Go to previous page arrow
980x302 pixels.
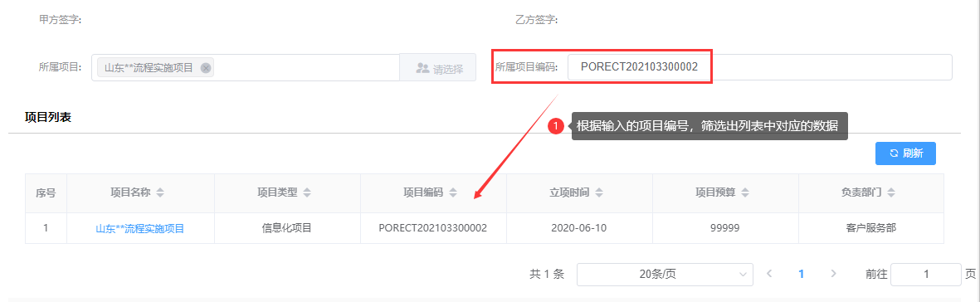[x=770, y=274]
